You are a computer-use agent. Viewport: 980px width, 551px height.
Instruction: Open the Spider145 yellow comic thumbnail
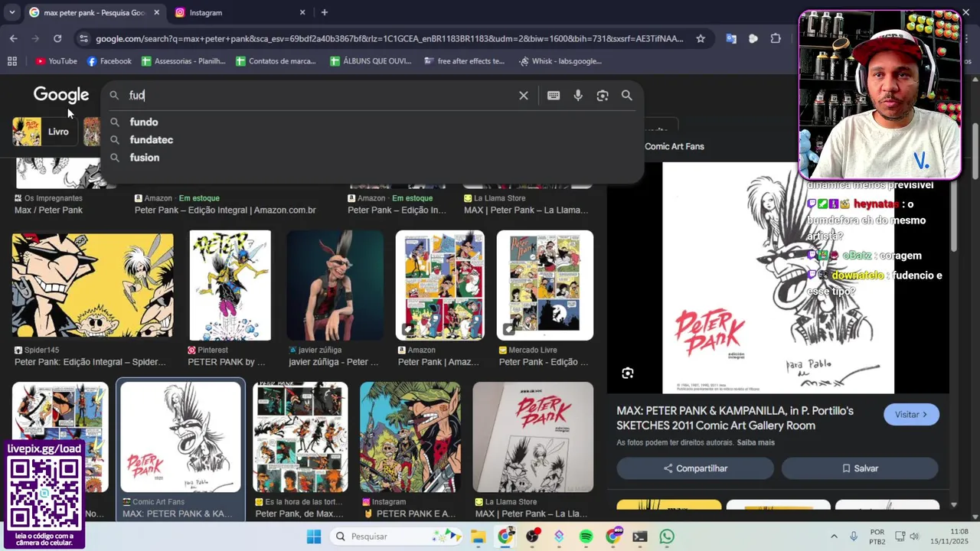click(93, 285)
